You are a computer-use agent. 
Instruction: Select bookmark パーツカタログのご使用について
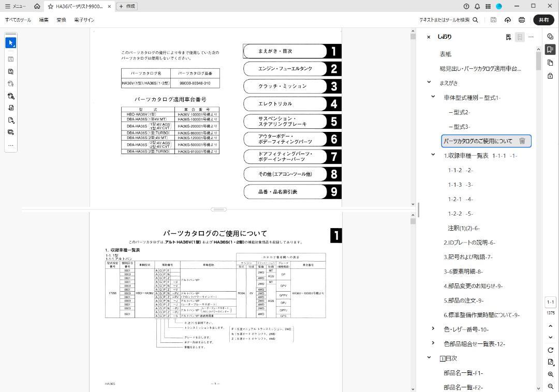coord(478,141)
